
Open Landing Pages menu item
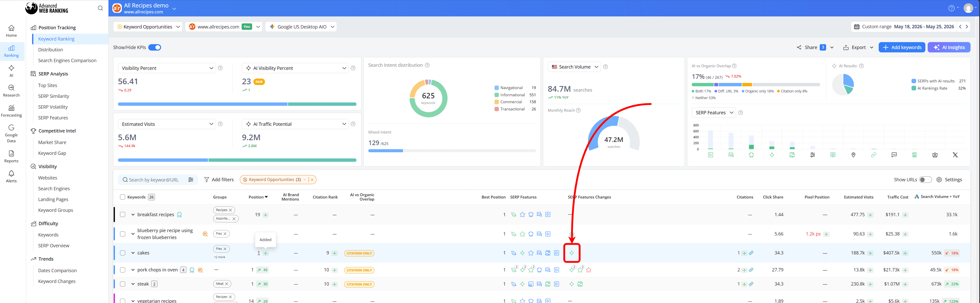(x=53, y=200)
